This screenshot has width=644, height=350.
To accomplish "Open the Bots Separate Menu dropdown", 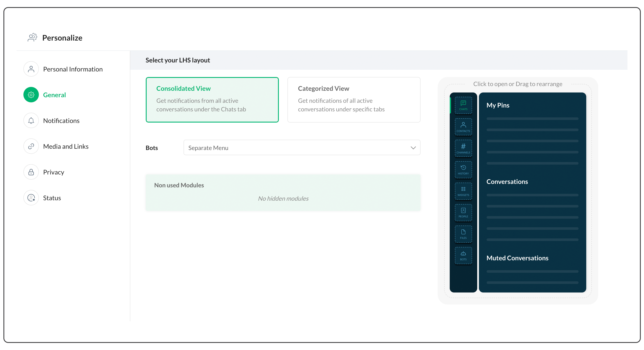I will point(302,148).
